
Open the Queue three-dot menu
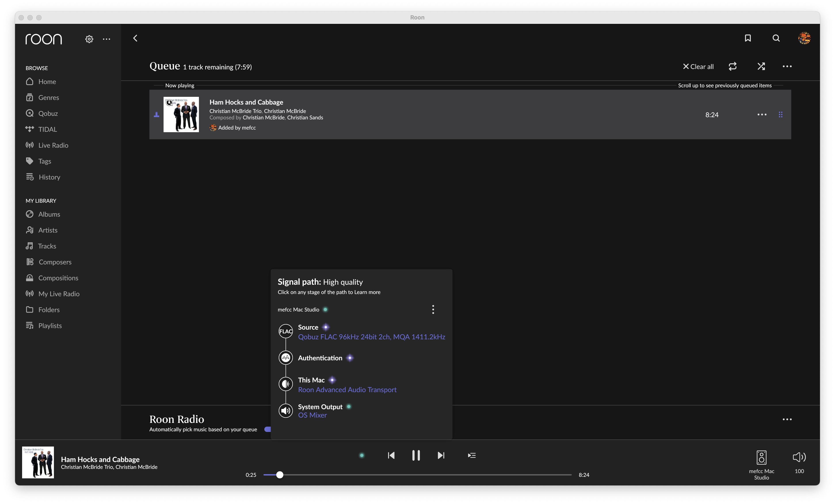pos(787,67)
